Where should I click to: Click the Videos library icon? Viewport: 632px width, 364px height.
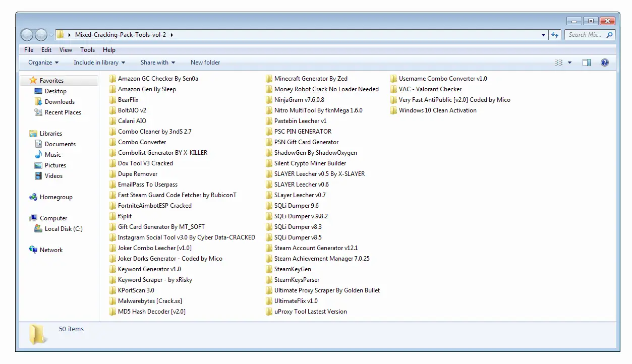click(x=39, y=175)
